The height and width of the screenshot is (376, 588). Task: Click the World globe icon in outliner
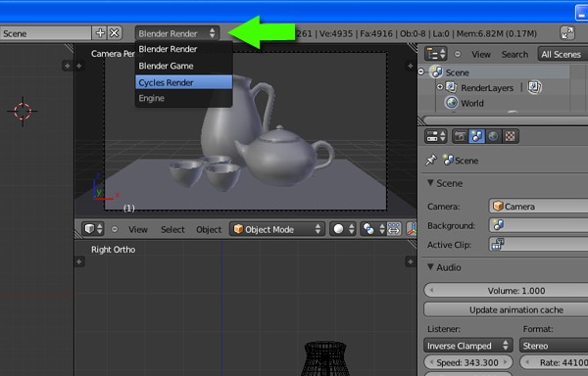(x=452, y=103)
